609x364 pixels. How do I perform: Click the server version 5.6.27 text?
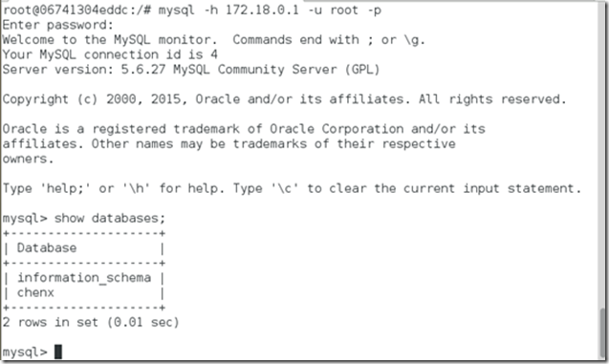coord(143,70)
